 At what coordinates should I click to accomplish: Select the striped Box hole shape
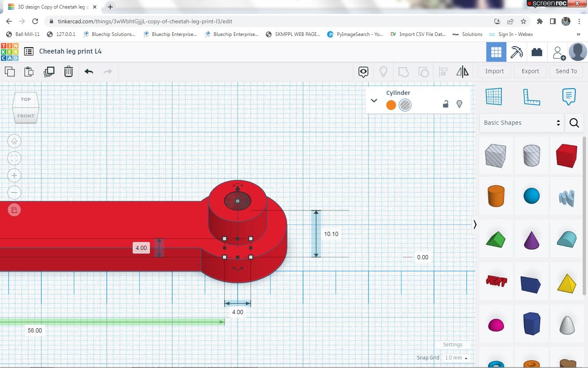tap(496, 156)
